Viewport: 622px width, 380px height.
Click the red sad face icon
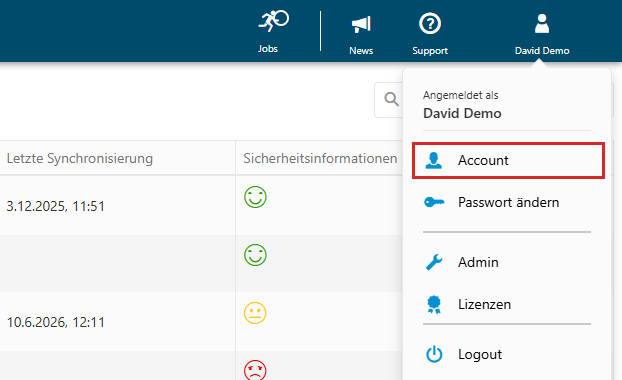point(255,370)
